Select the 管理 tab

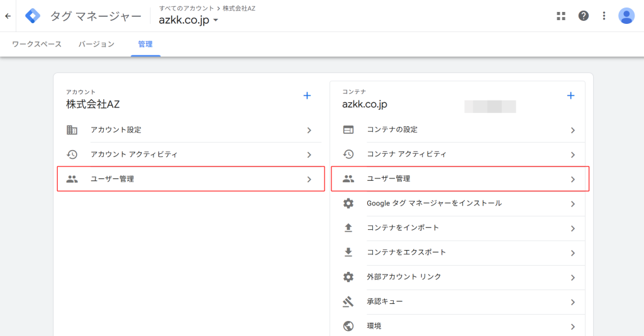tap(145, 44)
